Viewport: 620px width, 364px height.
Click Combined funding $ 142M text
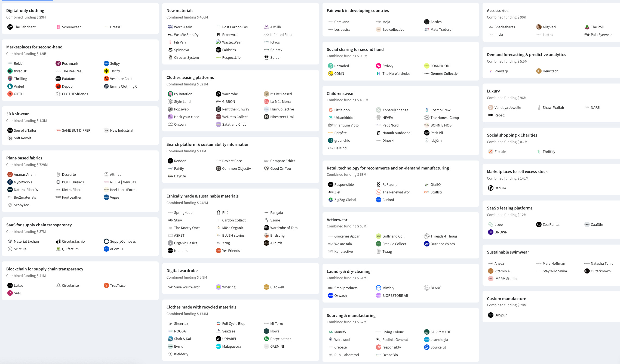(508, 178)
